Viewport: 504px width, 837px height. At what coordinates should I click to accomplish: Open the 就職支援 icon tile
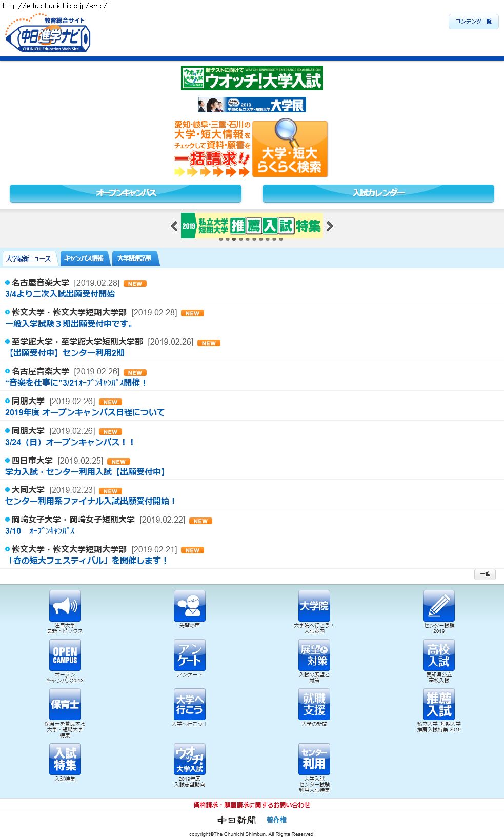pyautogui.click(x=314, y=704)
